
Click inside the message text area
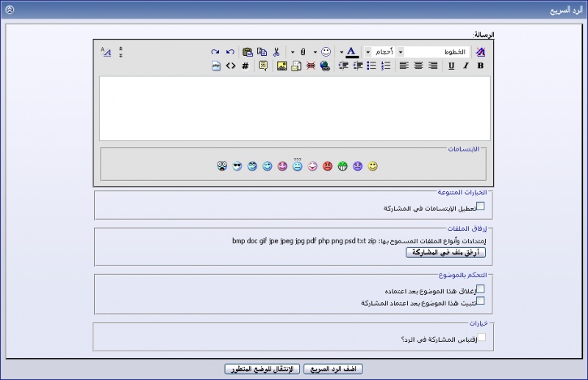(295, 108)
